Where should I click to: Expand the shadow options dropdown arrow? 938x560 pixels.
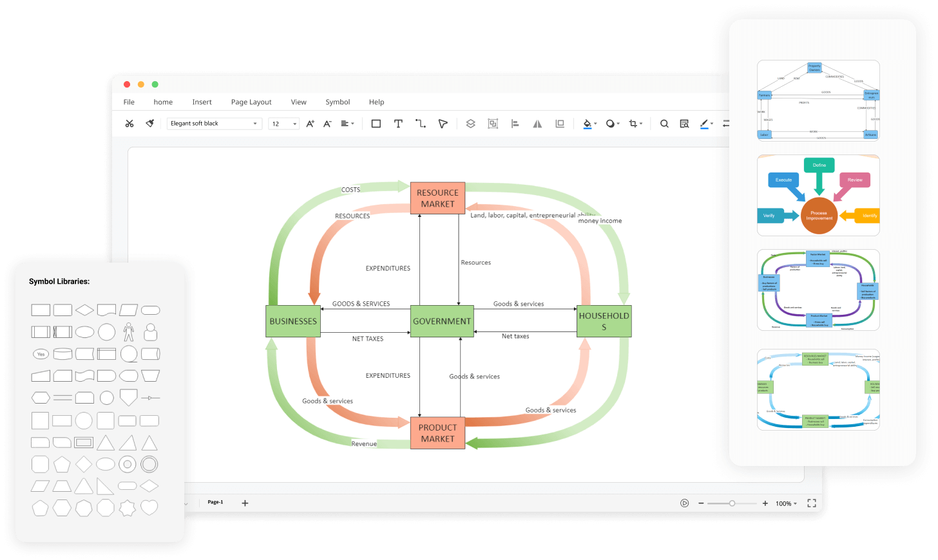pyautogui.click(x=618, y=124)
